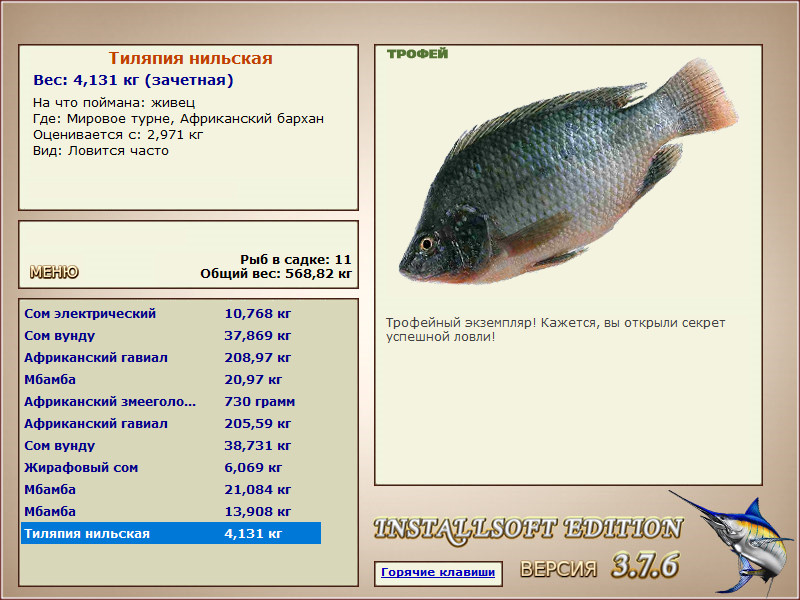The height and width of the screenshot is (600, 800).
Task: Click the Вес: 4,131 кг (зачетная) line
Action: (x=133, y=80)
